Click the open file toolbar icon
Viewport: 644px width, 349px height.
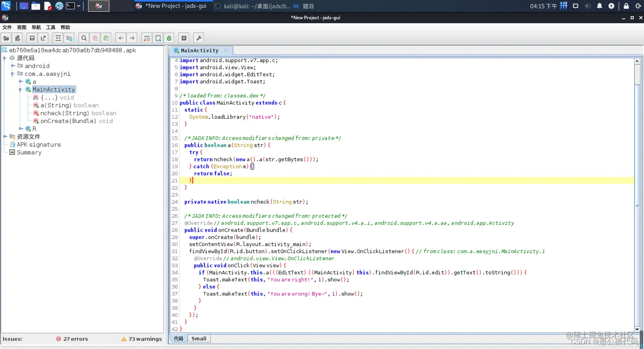coord(6,38)
